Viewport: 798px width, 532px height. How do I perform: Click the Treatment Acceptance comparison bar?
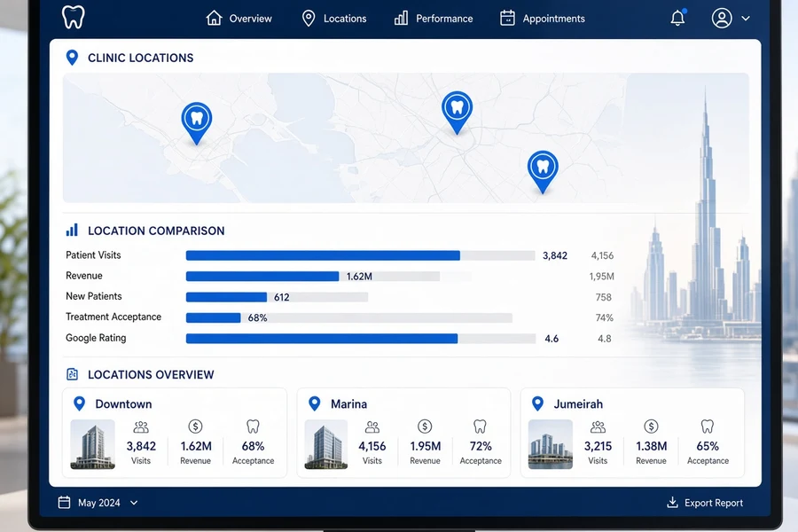point(349,317)
